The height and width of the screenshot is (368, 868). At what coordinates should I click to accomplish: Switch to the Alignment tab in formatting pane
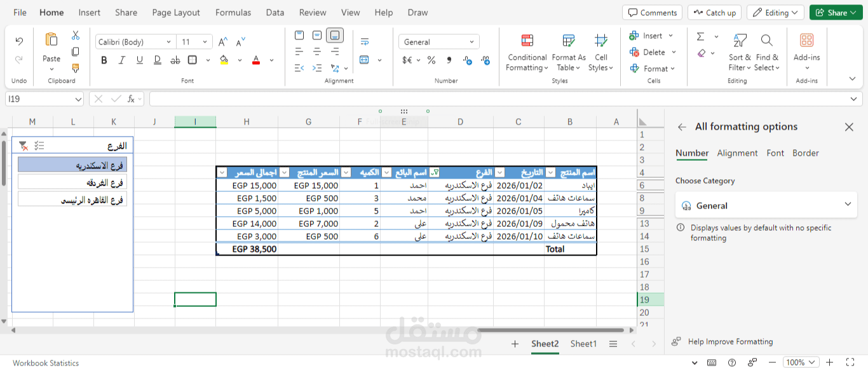coord(737,153)
